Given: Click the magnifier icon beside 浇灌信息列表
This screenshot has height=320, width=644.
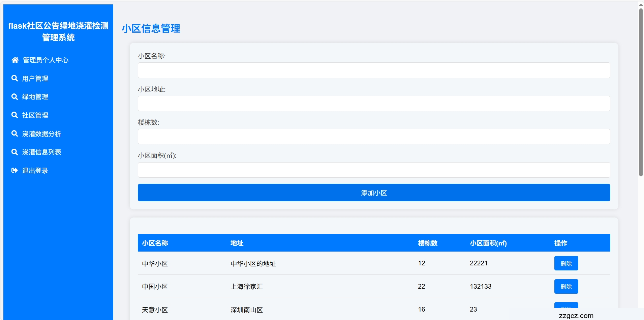Looking at the screenshot, I should 14,152.
